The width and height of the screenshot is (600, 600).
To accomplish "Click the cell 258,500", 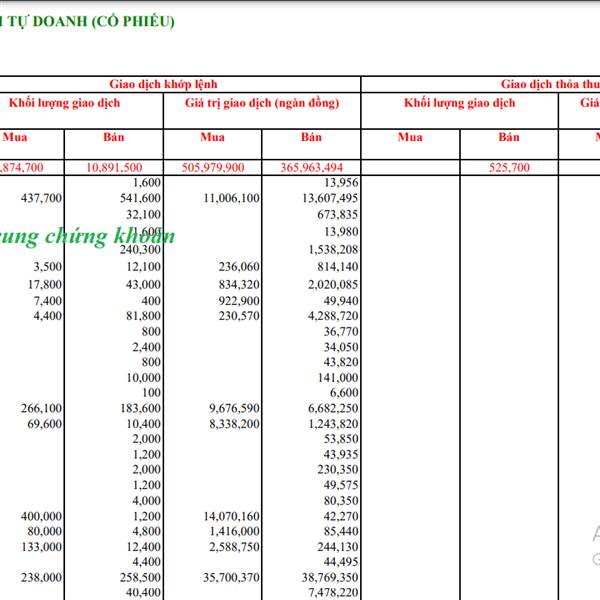I will 140,578.
